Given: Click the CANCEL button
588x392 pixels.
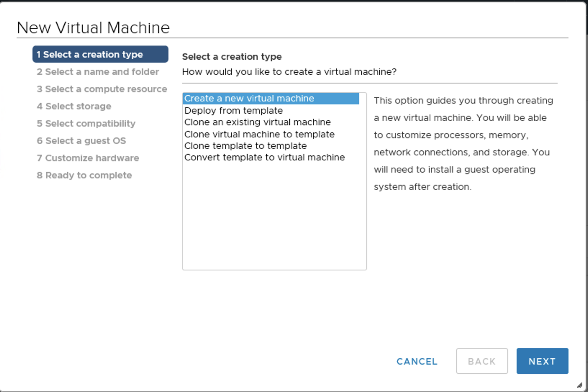Looking at the screenshot, I should (x=417, y=361).
